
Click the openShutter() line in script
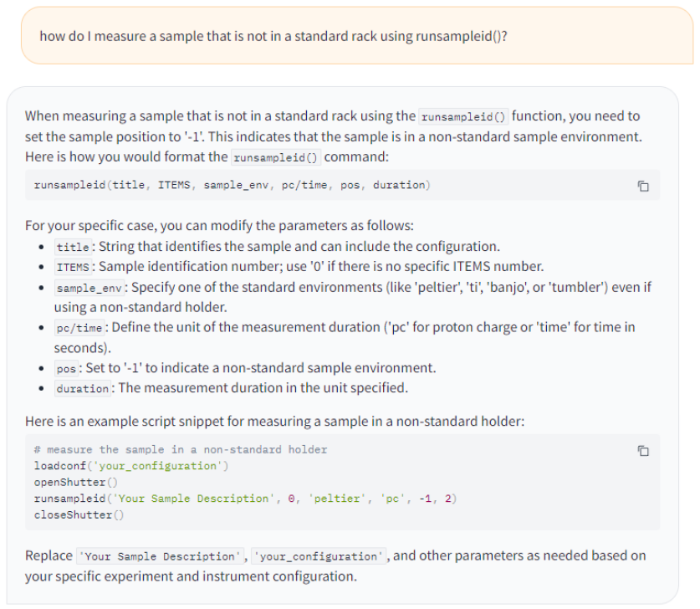coord(75,483)
